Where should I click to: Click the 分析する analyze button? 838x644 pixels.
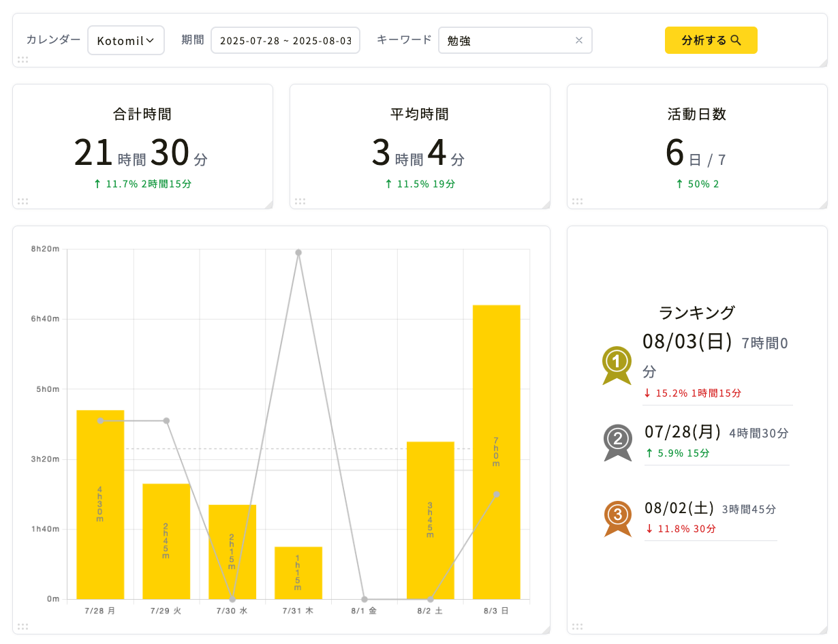click(711, 40)
